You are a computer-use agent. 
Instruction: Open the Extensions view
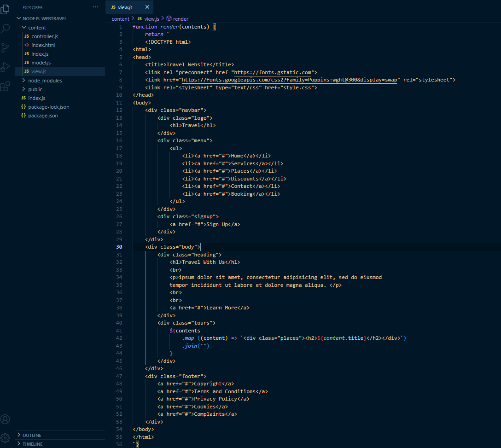[x=6, y=86]
